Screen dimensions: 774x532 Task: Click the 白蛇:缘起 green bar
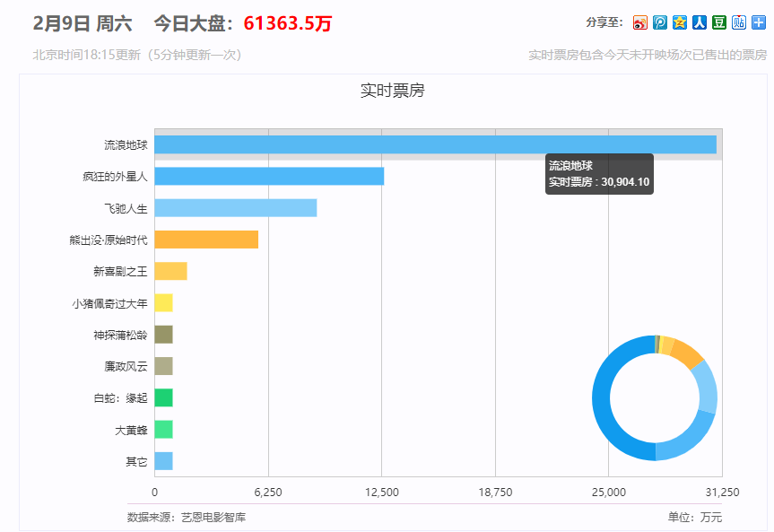(x=163, y=397)
